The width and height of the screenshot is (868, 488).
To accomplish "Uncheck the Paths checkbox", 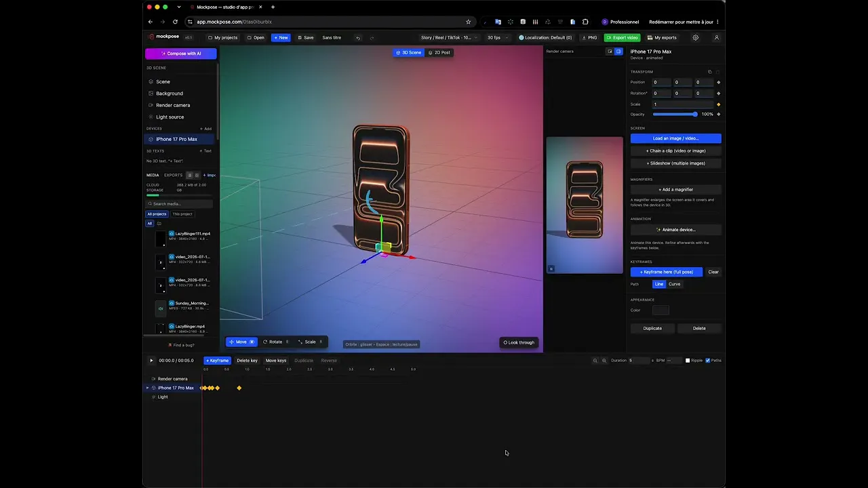I will click(x=708, y=361).
